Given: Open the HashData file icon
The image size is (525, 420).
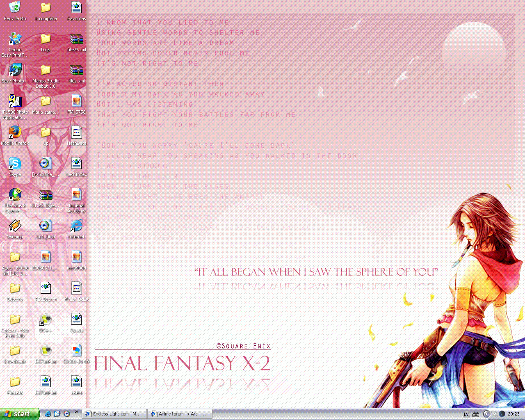Looking at the screenshot, I should 76,136.
